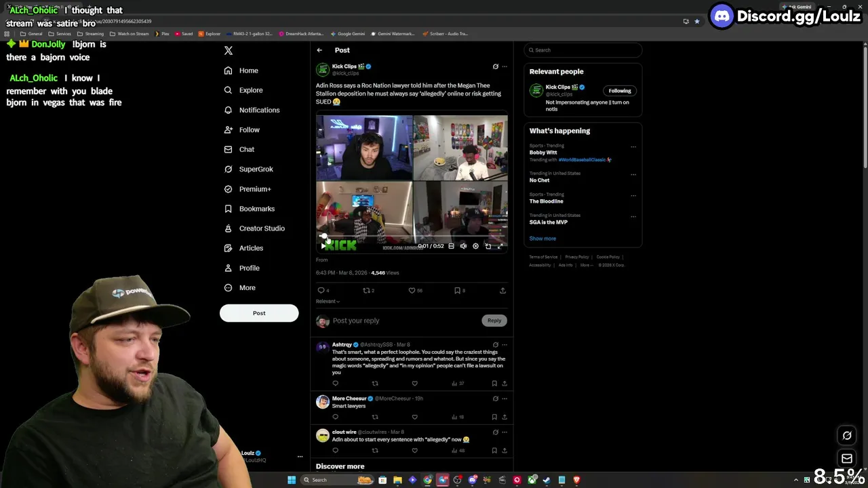Enter fullscreen on the video
The height and width of the screenshot is (488, 868).
pyautogui.click(x=500, y=246)
